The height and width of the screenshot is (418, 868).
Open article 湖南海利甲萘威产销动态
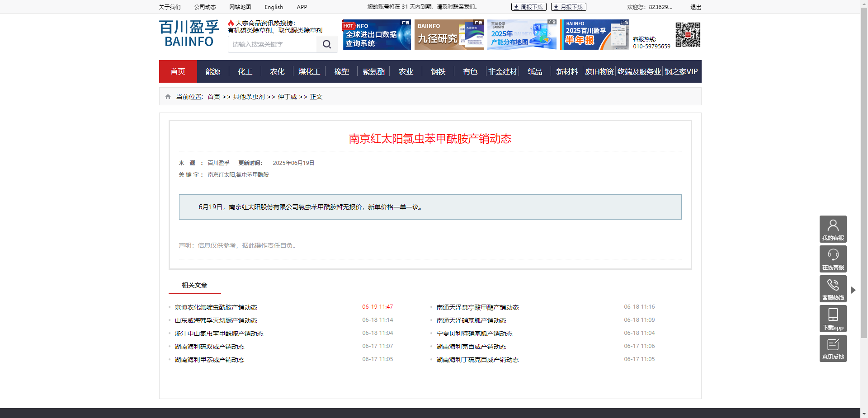209,360
